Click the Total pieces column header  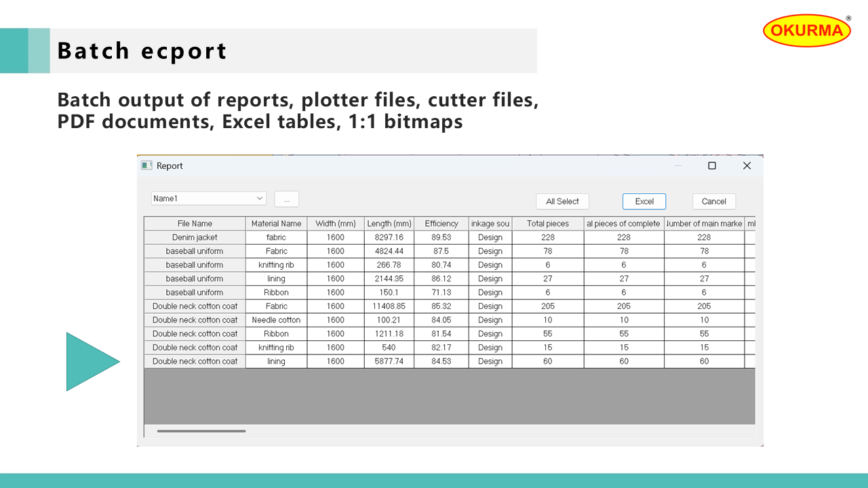coord(547,224)
